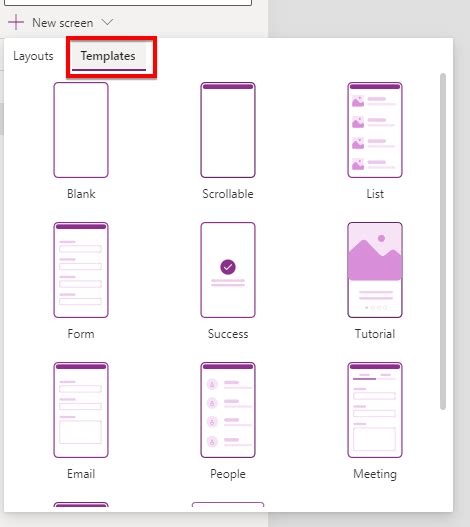Select the Email screen template

click(81, 410)
